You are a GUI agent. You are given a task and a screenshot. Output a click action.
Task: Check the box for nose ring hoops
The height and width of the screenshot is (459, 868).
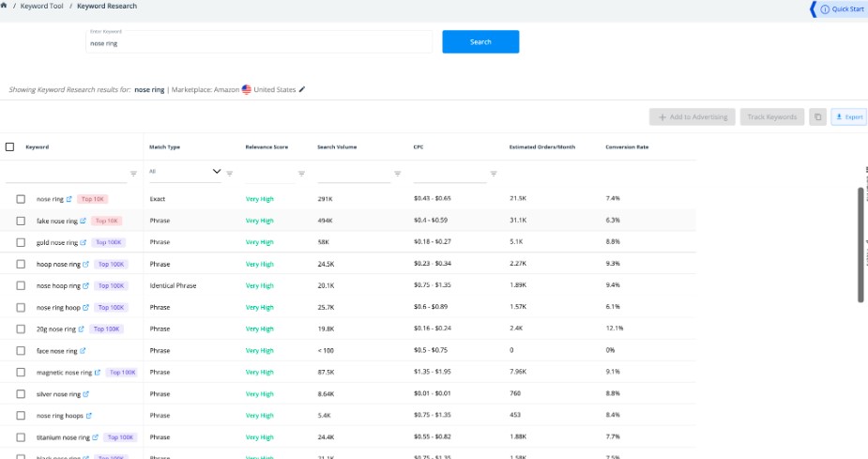(21, 415)
